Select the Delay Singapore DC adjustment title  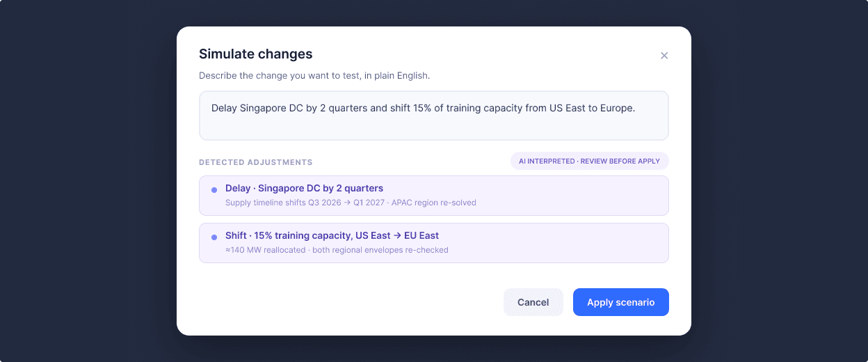coord(304,188)
